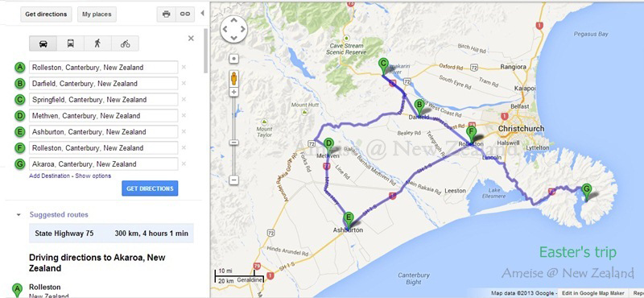Screen dimensions: 644x298
Task: Select the public transit bus mode
Action: click(x=71, y=43)
